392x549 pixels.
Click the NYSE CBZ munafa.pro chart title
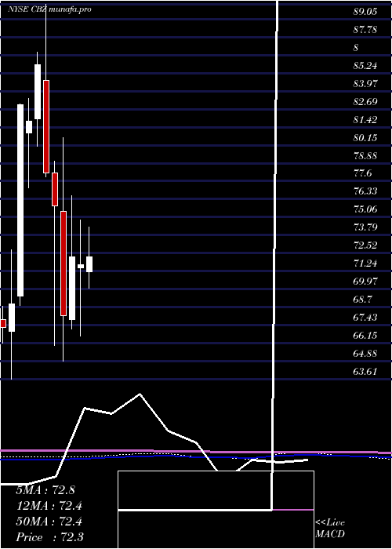coord(49,9)
